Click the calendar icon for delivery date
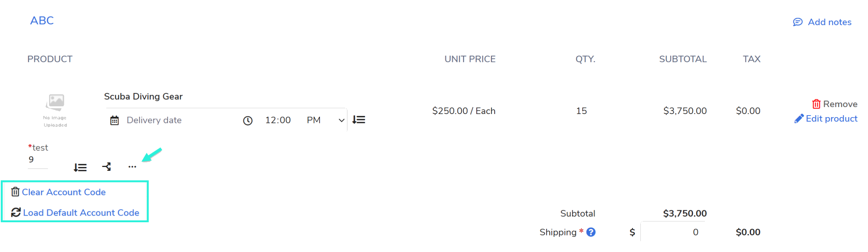Image resolution: width=868 pixels, height=252 pixels. pos(114,121)
